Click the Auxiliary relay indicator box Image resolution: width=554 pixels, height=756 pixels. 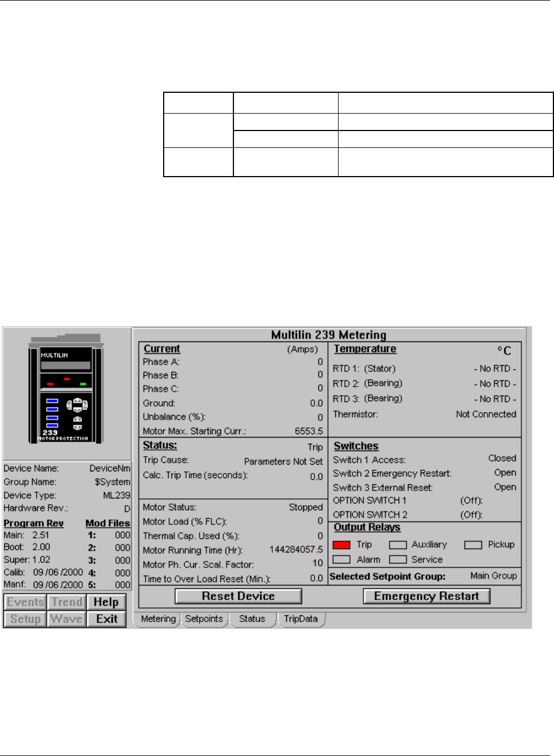pyautogui.click(x=398, y=544)
